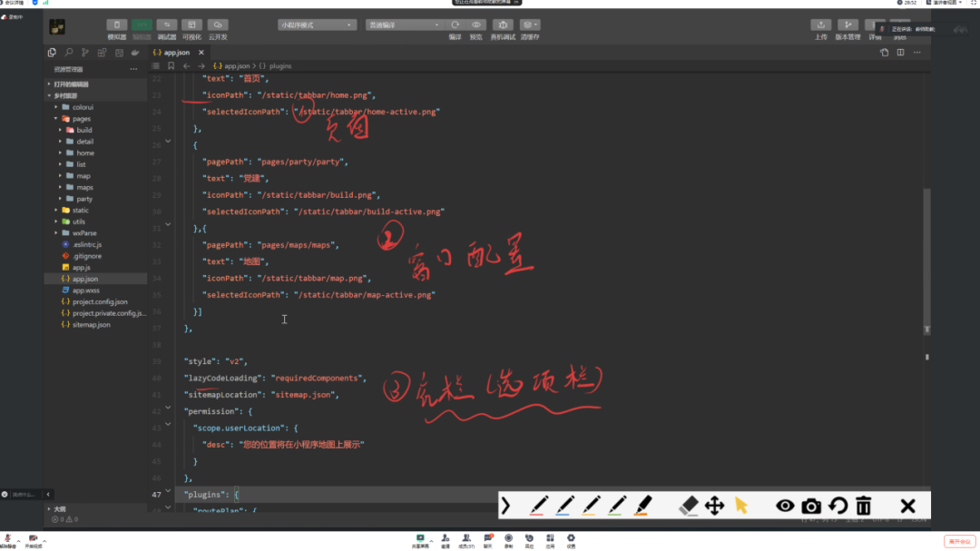Select the app.json editor tab
Screen dimensions: 980x551
click(178, 53)
